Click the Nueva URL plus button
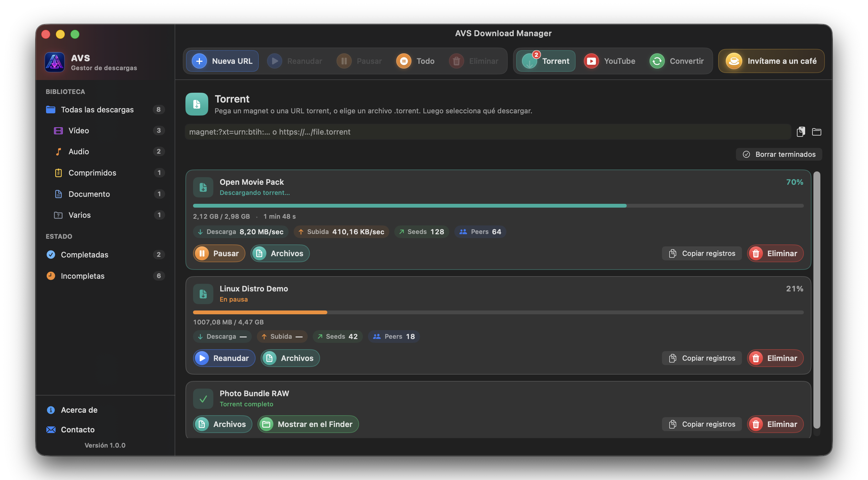 [x=222, y=61]
